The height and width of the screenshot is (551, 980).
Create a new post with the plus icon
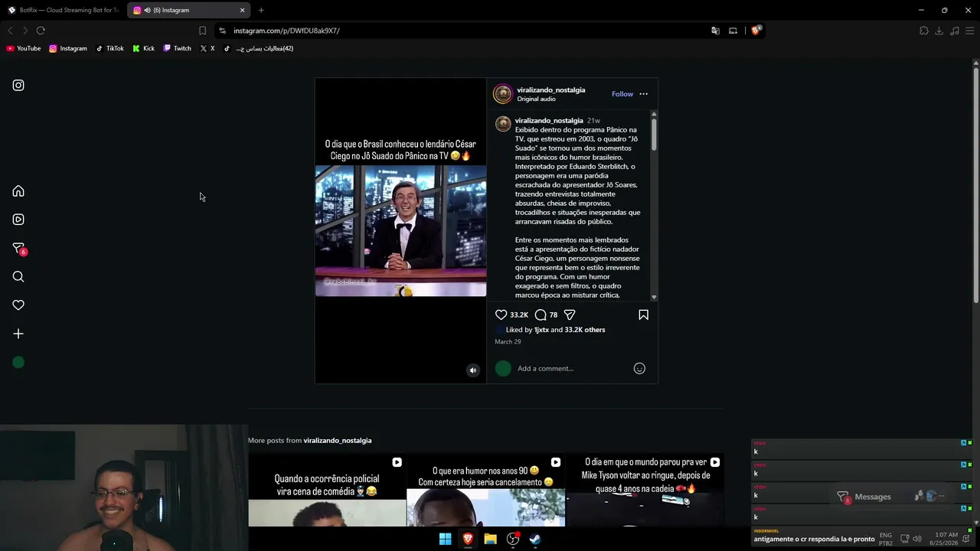[18, 334]
